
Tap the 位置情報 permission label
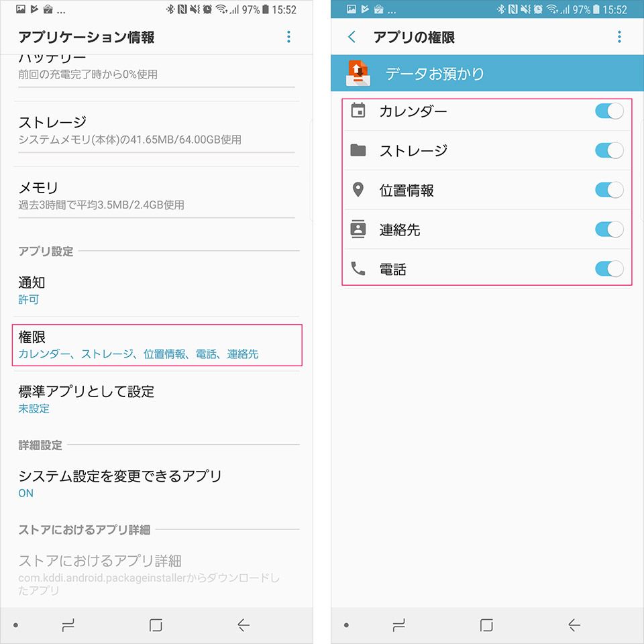407,190
